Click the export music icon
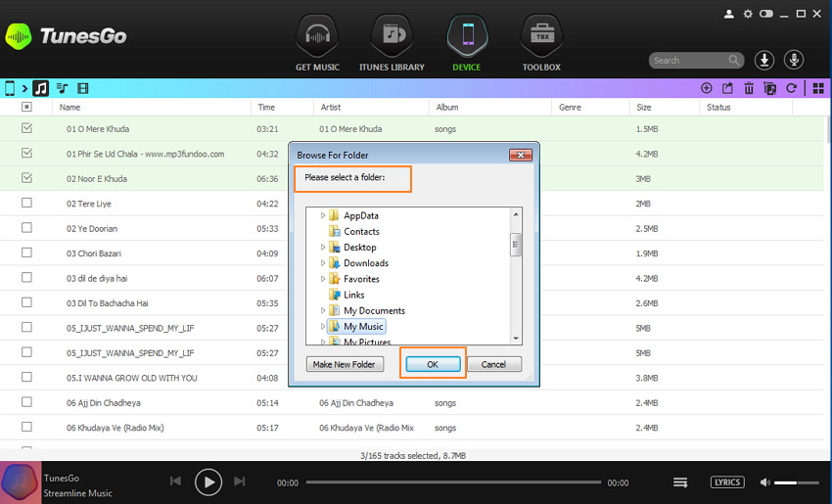Viewport: 832px width, 504px height. 727,88
